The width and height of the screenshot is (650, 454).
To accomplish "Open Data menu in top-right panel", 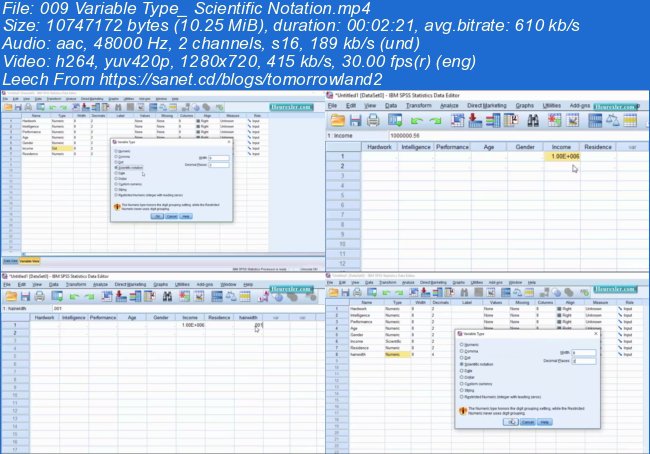I will [391, 106].
